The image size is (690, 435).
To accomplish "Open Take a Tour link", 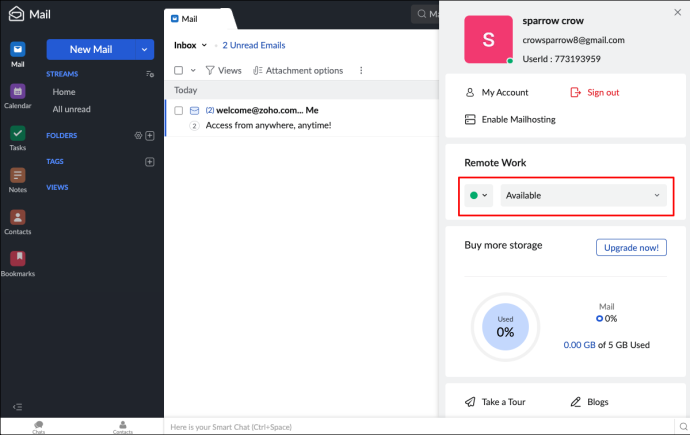I will [495, 402].
